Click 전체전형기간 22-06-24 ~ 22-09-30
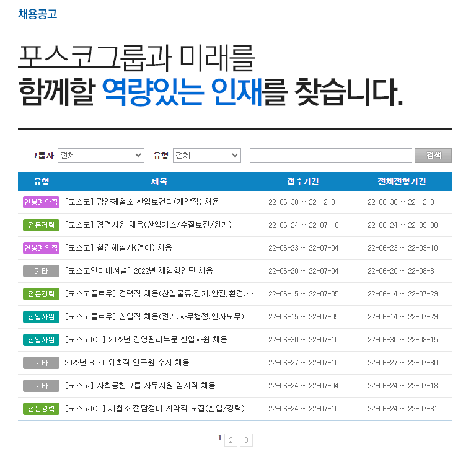The image size is (476, 459). [402, 225]
